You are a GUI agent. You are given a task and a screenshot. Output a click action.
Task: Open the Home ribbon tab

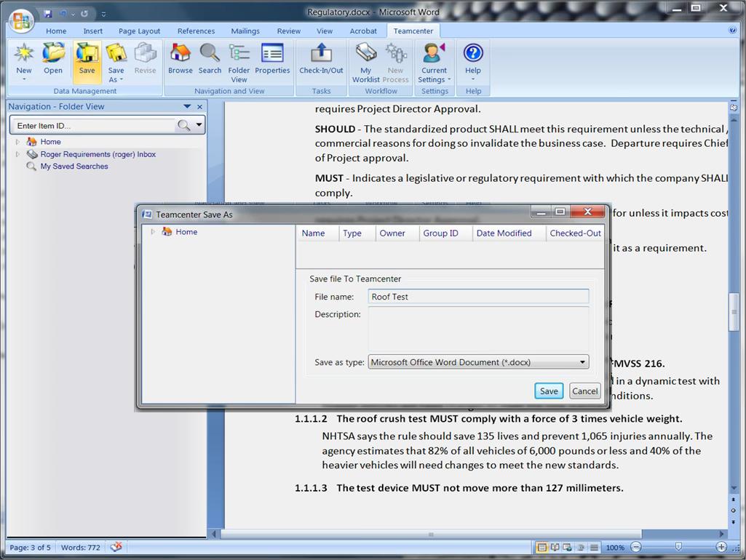pyautogui.click(x=56, y=31)
